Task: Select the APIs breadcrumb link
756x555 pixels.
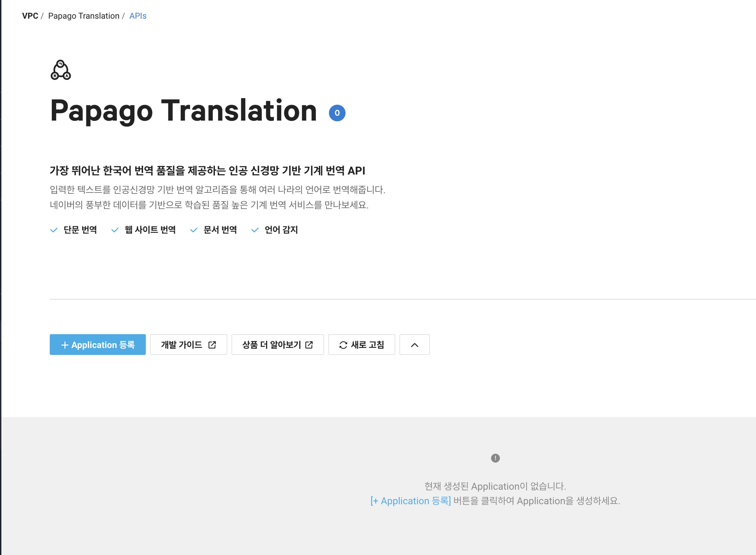Action: click(x=138, y=16)
